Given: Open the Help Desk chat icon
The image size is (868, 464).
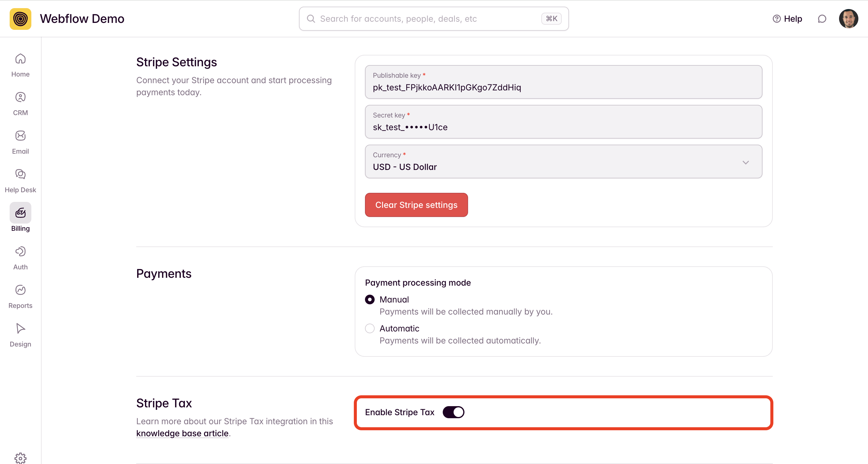Looking at the screenshot, I should [20, 174].
